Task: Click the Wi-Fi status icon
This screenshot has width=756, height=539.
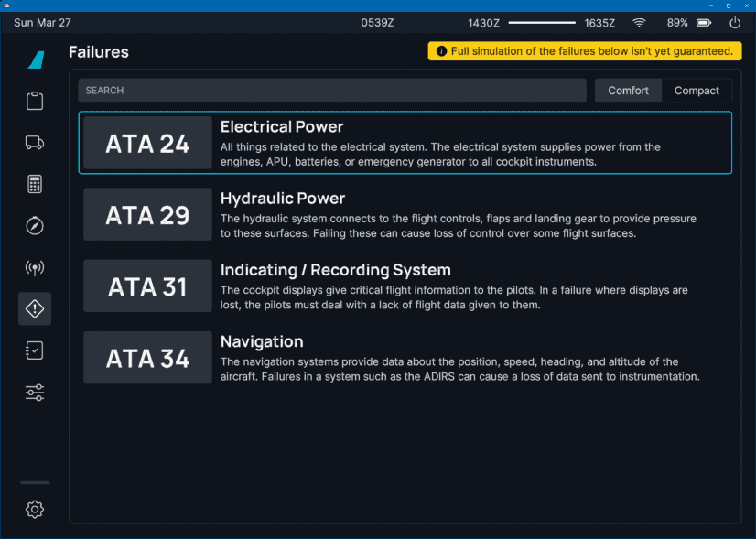Action: tap(639, 23)
